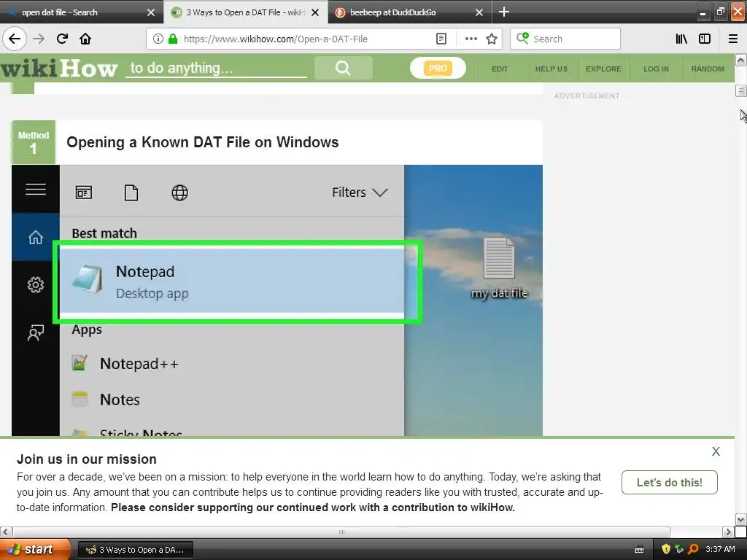Click the 'Let's do this!' button
The image size is (747, 560).
pyautogui.click(x=670, y=483)
